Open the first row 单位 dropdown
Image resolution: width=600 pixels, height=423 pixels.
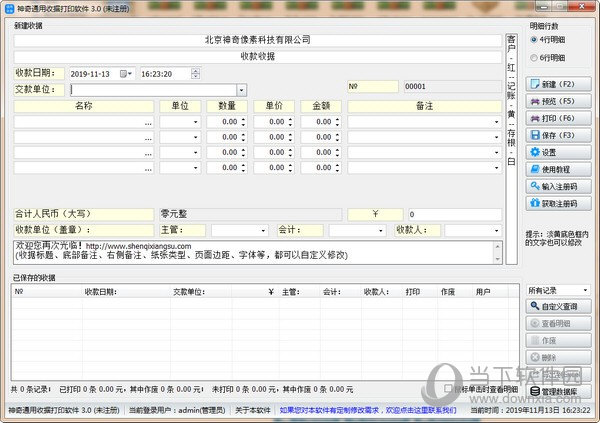coord(196,122)
